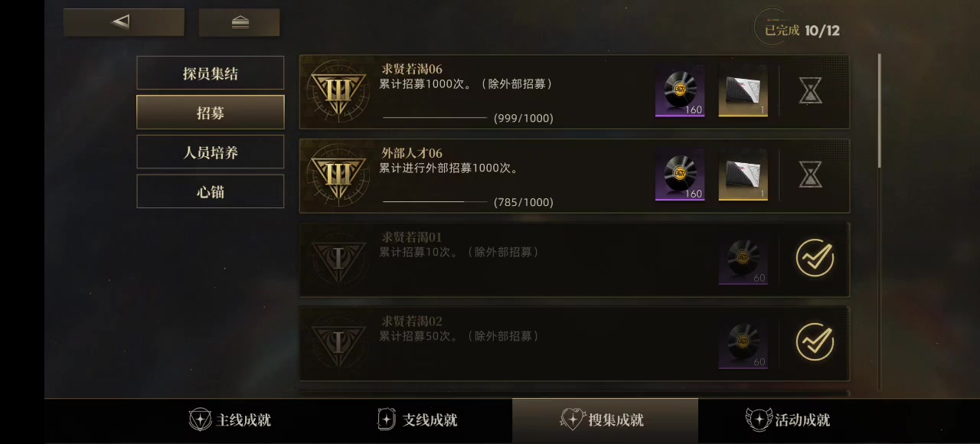The image size is (980, 444).
Task: Switch to the 支线成就 tab
Action: pos(417,420)
